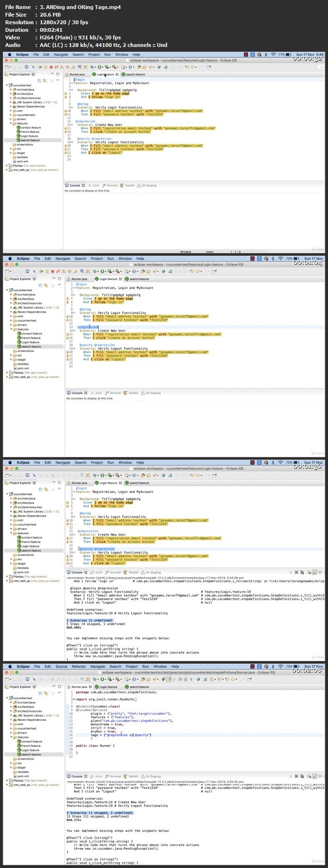Expand src/main/java folder in the 00:00:32 frame
This screenshot has height=868, width=328.
pyautogui.click(x=11, y=90)
